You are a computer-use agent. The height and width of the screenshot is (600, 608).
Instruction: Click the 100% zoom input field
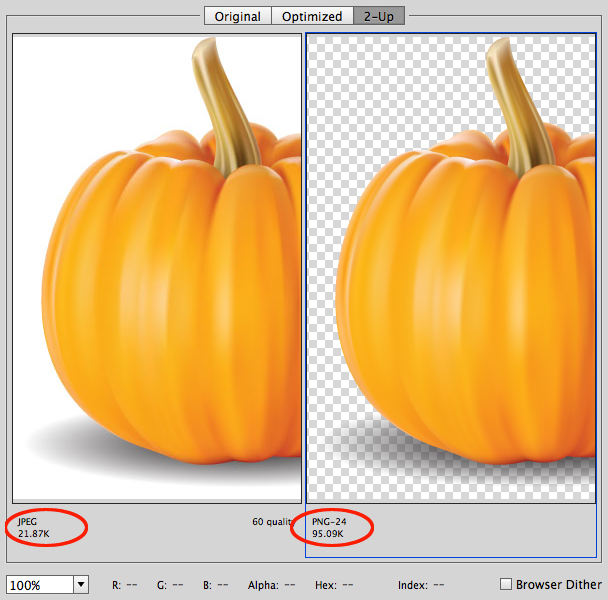pos(38,585)
